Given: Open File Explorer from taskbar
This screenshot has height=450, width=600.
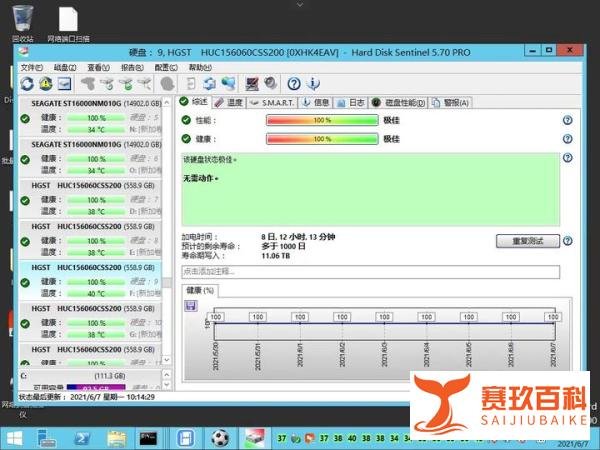Looking at the screenshot, I should point(116,438).
